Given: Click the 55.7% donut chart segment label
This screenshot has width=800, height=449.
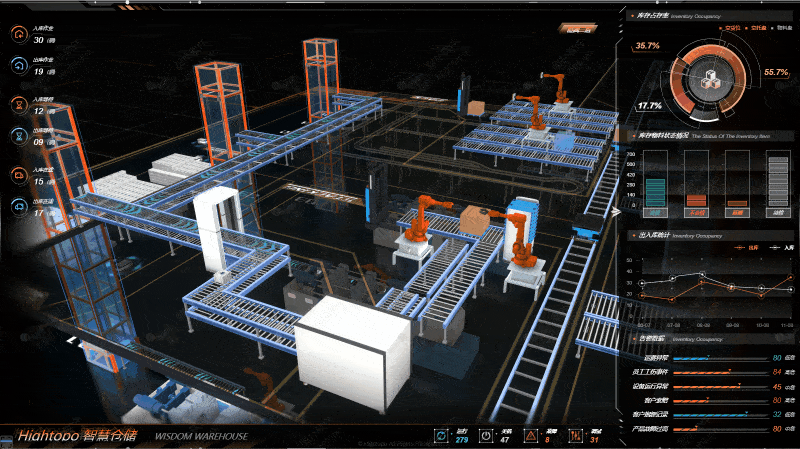Looking at the screenshot, I should coord(776,72).
